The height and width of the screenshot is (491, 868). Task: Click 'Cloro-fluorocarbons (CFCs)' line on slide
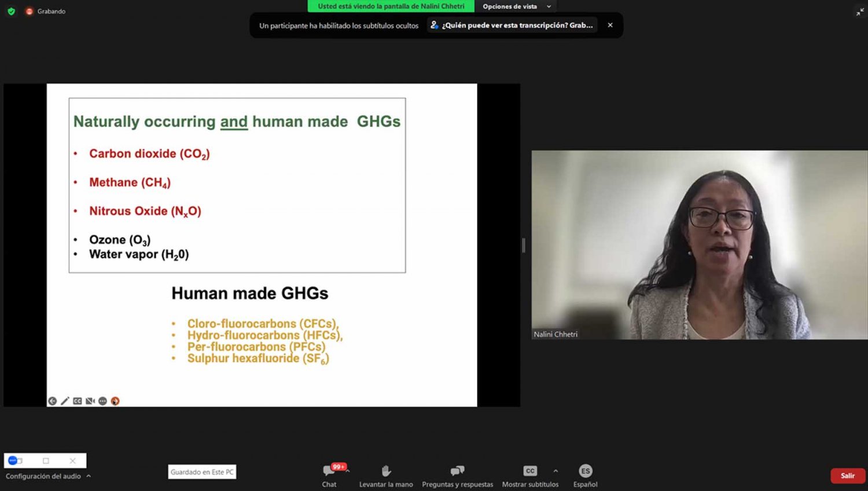point(263,324)
